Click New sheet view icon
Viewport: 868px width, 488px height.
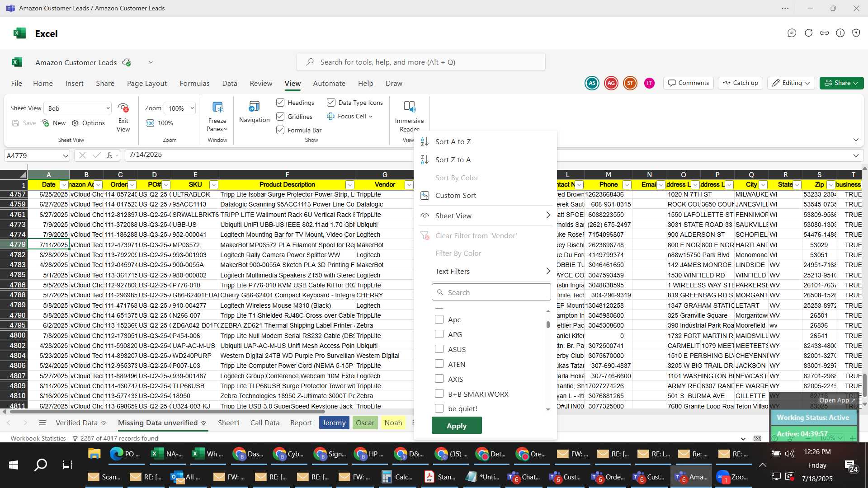tap(45, 123)
